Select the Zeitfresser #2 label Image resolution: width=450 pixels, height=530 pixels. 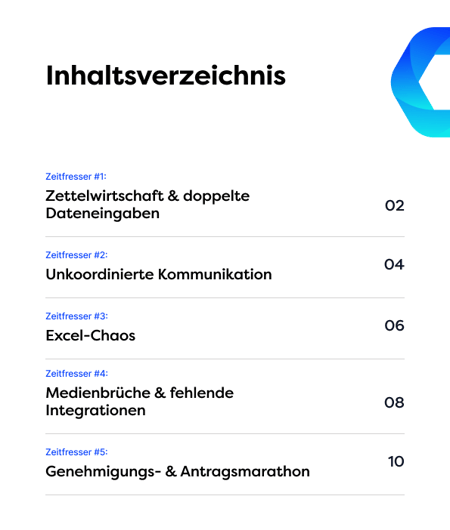point(77,255)
